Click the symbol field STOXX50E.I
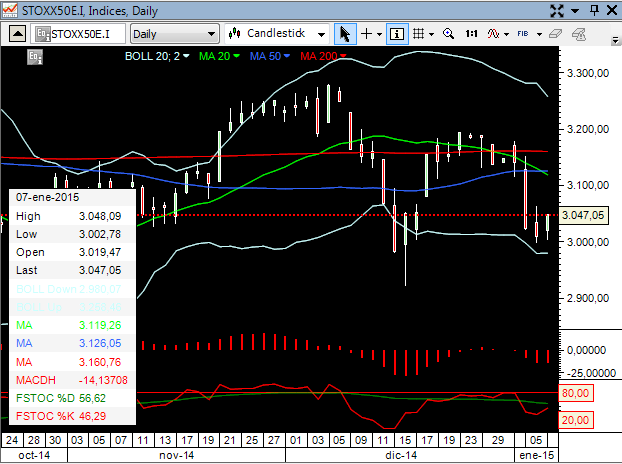 click(x=78, y=34)
